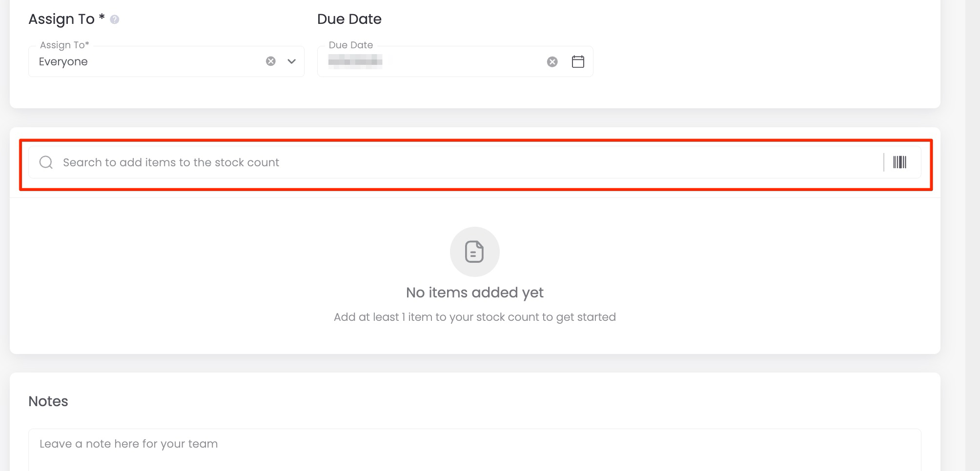Image resolution: width=980 pixels, height=471 pixels.
Task: Clear the Due Date value
Action: click(x=552, y=62)
